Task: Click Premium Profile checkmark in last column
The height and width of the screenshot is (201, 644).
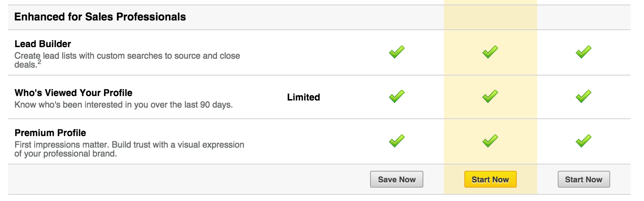Action: tap(584, 141)
